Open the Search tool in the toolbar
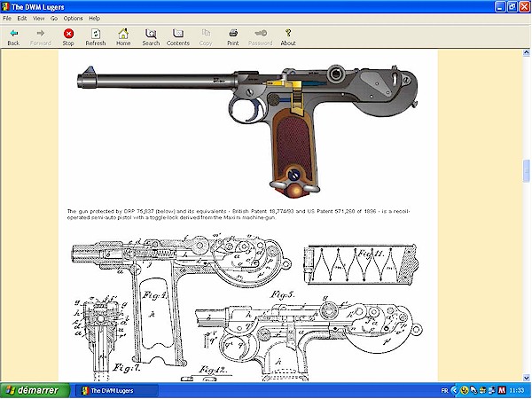Viewport: 532px width, 399px height. click(151, 34)
